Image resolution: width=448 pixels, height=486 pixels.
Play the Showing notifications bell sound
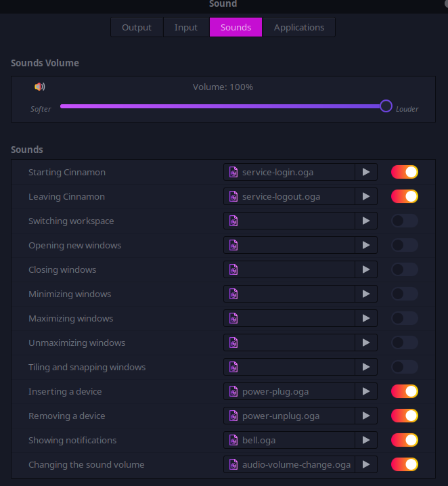366,440
